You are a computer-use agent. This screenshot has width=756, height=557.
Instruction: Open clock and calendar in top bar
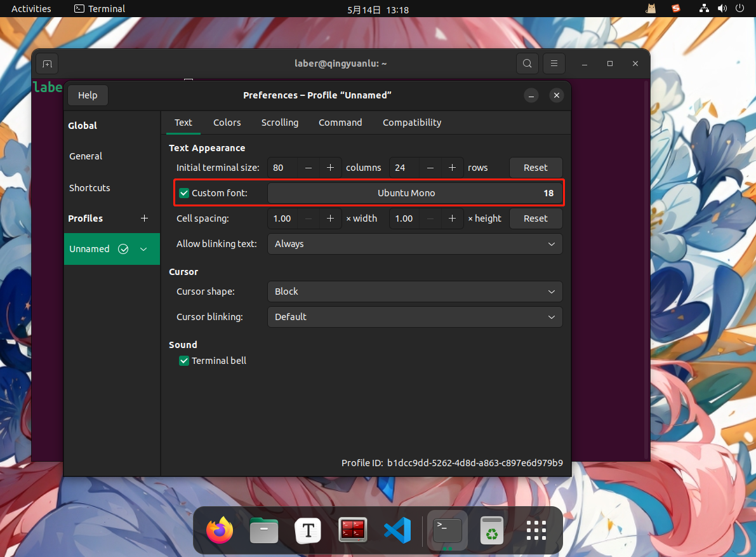[x=378, y=10]
